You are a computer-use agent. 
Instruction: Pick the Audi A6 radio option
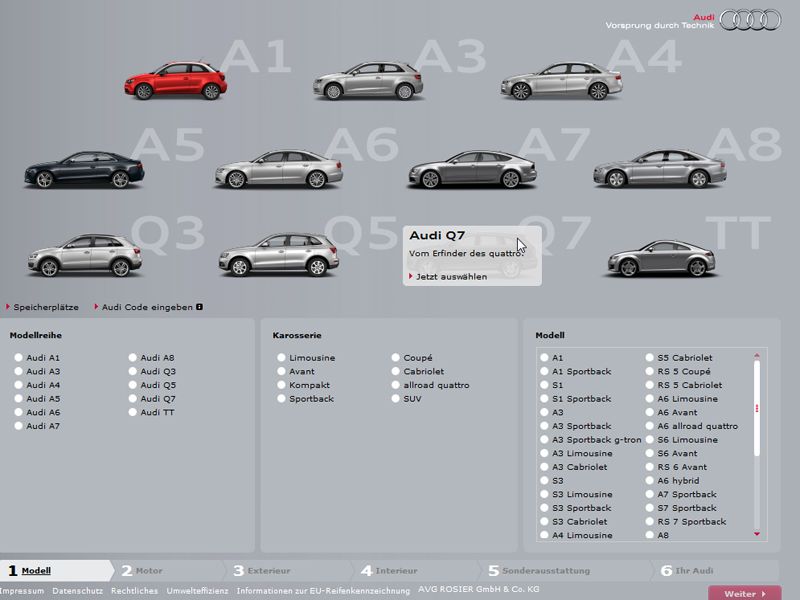(x=18, y=412)
